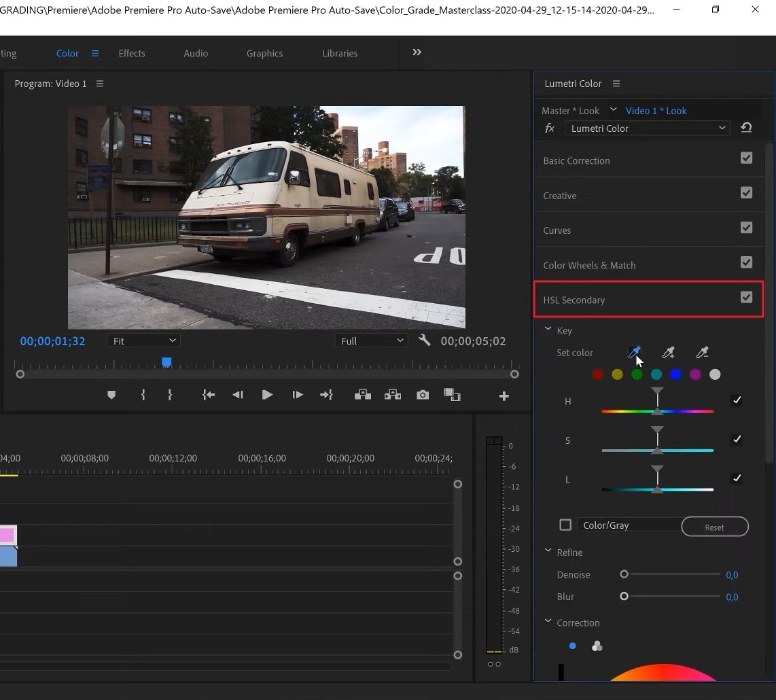This screenshot has height=700, width=776.
Task: Click the Step Forward one frame button
Action: [x=297, y=395]
